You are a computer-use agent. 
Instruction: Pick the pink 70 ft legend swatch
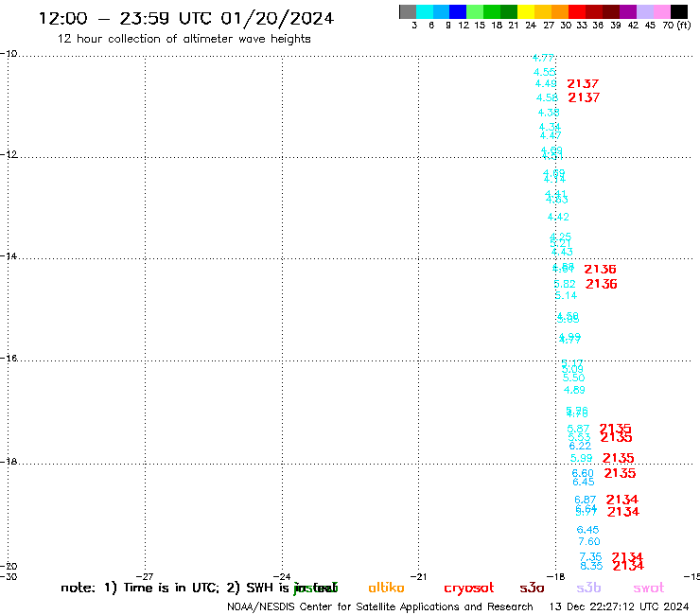662,11
